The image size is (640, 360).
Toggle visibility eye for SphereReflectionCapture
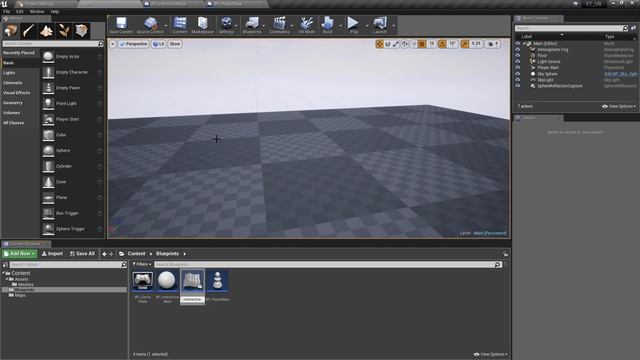pos(518,86)
